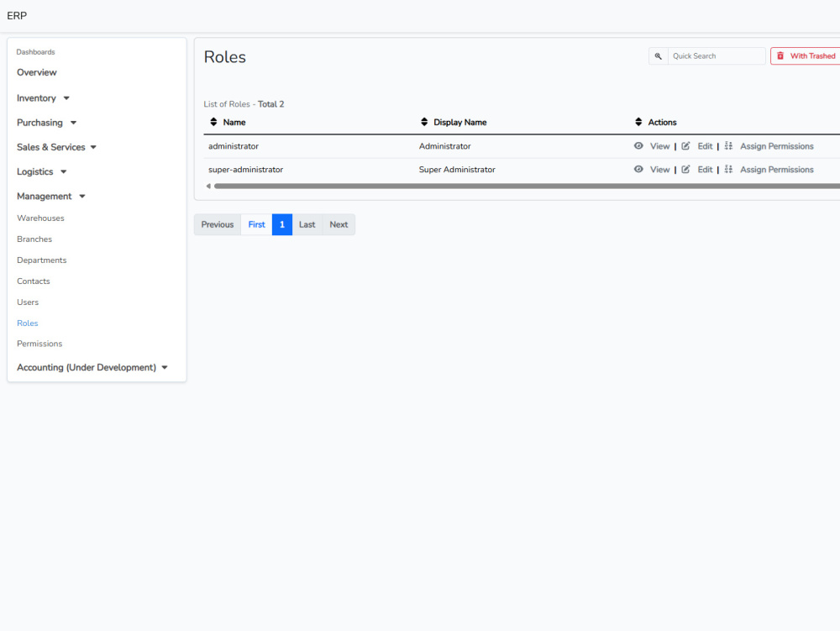
Task: Click Super Administrator display name cell
Action: [457, 169]
